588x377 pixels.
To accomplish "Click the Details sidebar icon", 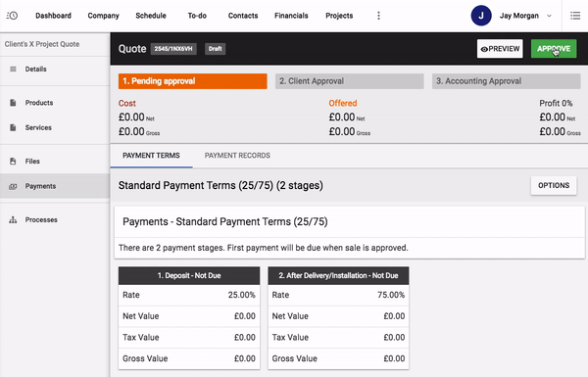I will pos(13,69).
